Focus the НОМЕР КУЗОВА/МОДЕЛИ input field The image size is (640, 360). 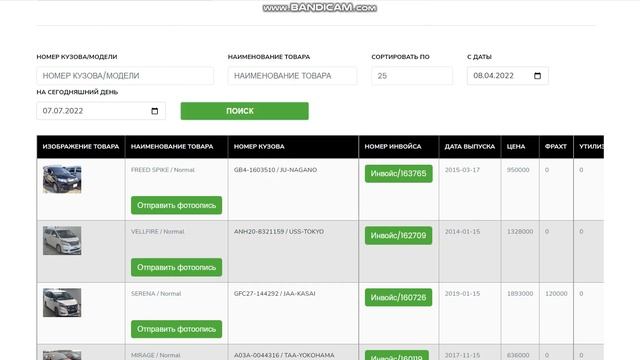[x=125, y=76]
